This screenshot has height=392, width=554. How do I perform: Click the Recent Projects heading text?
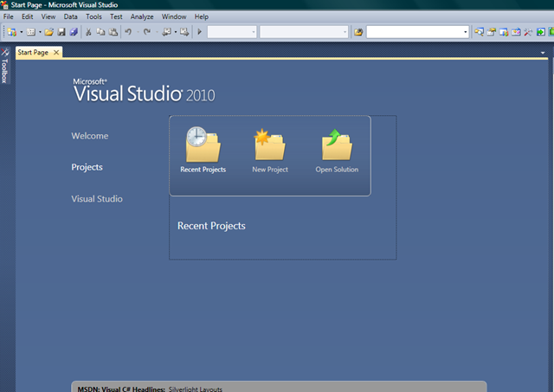click(x=211, y=226)
